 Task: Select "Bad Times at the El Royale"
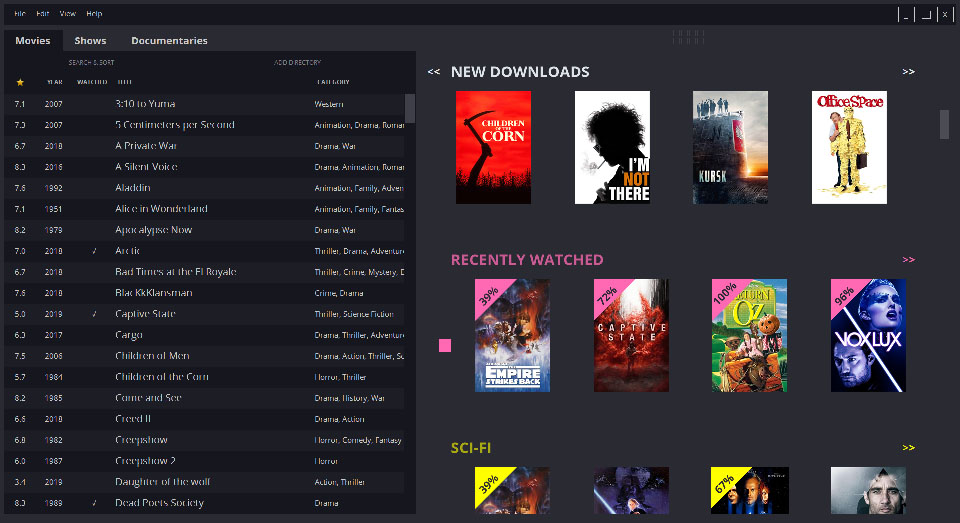(204, 272)
